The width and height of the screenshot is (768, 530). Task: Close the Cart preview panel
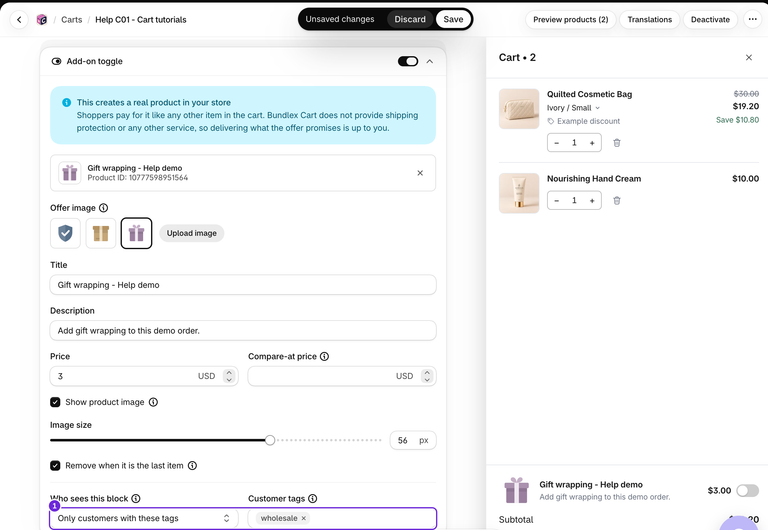coord(748,57)
